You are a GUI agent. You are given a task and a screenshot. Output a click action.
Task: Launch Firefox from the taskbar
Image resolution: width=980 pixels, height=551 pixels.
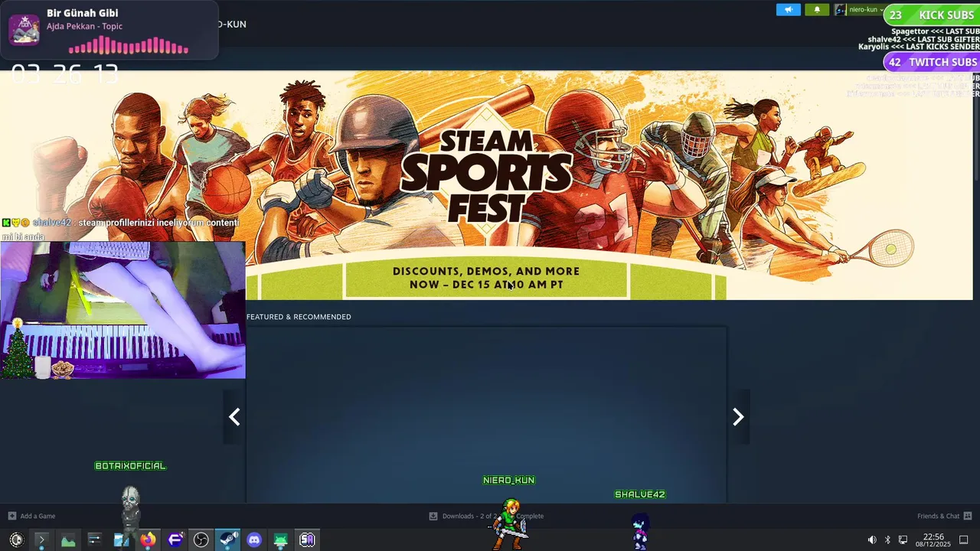coord(148,540)
